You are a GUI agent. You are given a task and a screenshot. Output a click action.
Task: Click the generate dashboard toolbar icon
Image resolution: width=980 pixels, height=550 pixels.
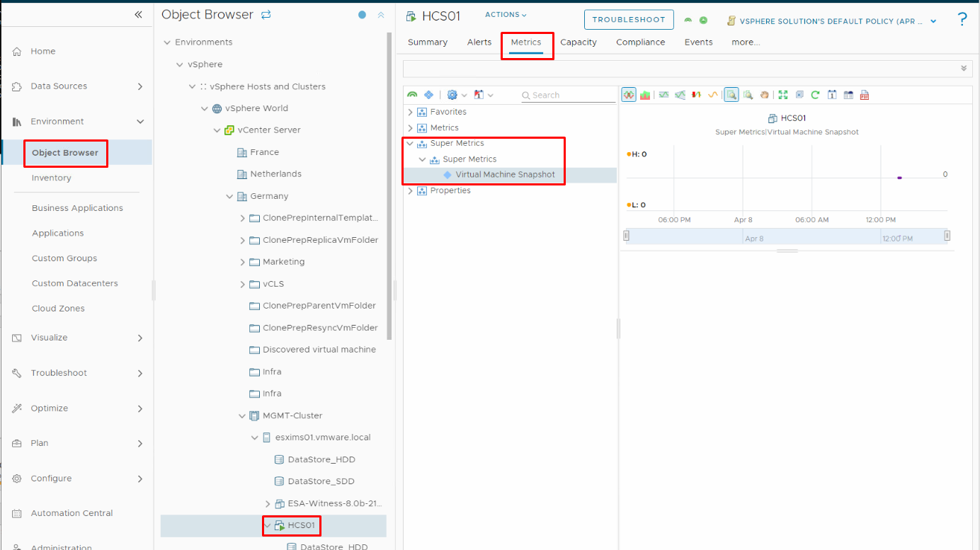coord(848,95)
